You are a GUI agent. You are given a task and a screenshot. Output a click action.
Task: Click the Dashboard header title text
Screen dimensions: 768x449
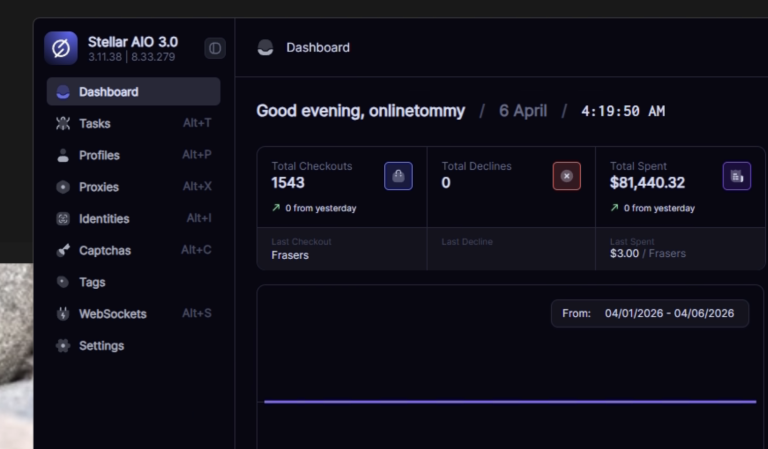tap(318, 47)
